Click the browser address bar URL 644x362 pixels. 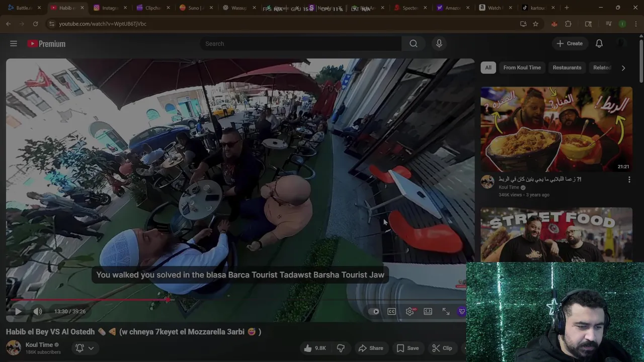click(103, 24)
